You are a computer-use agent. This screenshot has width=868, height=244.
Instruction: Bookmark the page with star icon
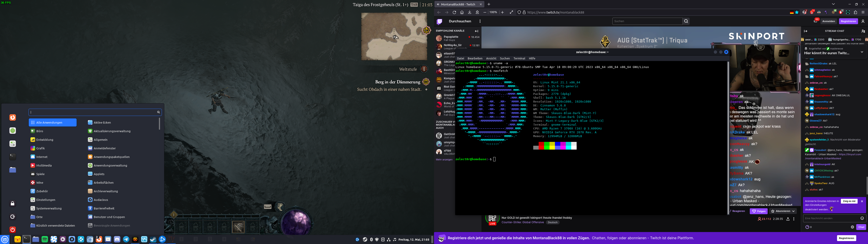coord(797,12)
